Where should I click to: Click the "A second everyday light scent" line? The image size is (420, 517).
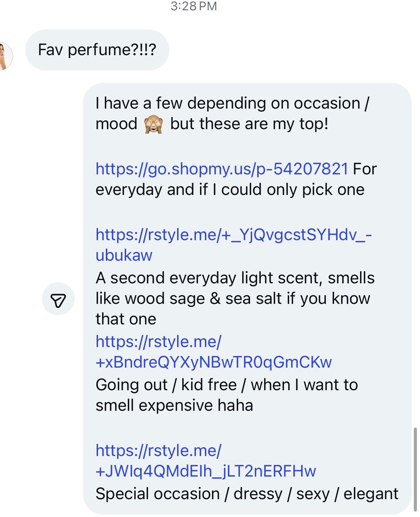pos(235,278)
